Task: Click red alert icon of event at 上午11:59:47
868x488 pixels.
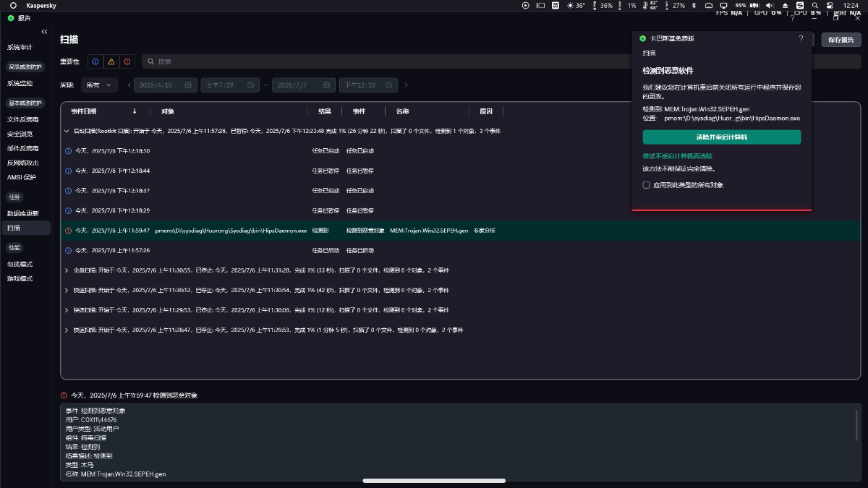Action: [x=69, y=231]
